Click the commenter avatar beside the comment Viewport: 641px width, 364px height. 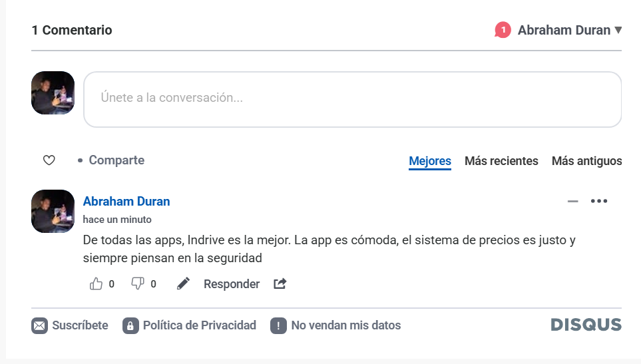(x=53, y=211)
